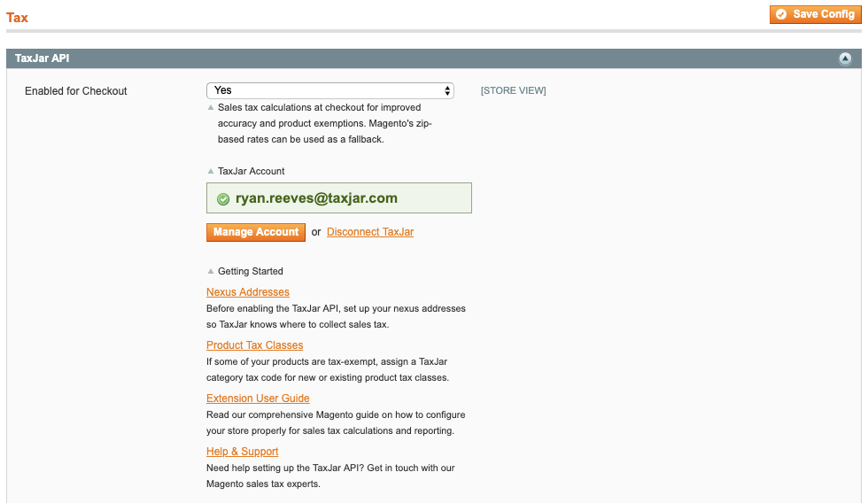This screenshot has height=503, width=868.
Task: Click the Save Config button
Action: (x=816, y=14)
